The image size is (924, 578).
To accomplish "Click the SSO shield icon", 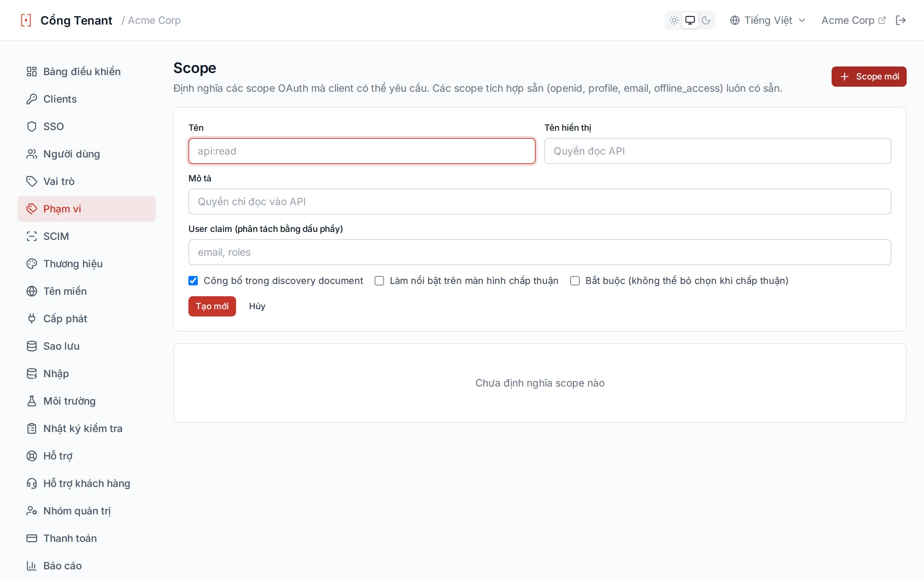I will click(32, 126).
